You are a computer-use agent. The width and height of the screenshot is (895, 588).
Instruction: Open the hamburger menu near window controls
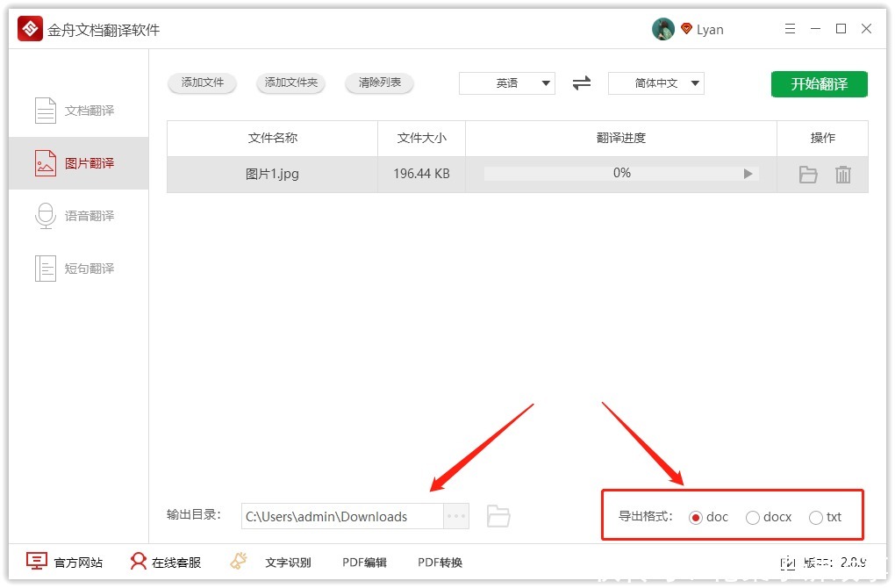pos(790,28)
